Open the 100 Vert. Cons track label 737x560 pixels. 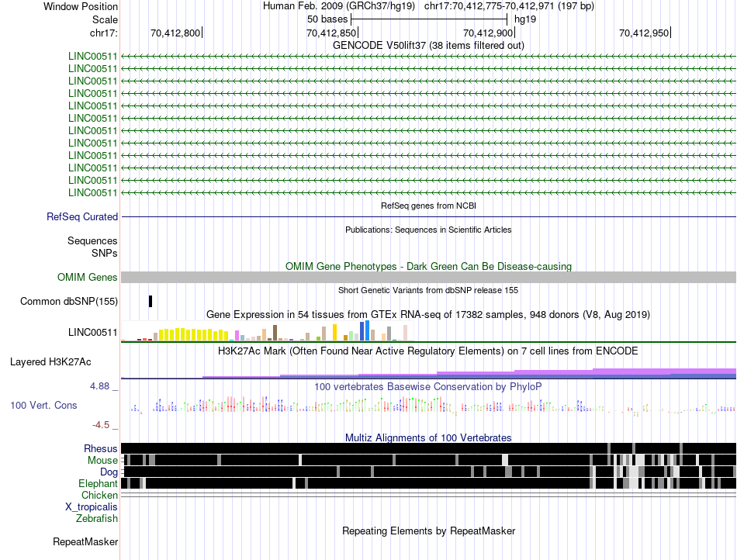point(43,405)
